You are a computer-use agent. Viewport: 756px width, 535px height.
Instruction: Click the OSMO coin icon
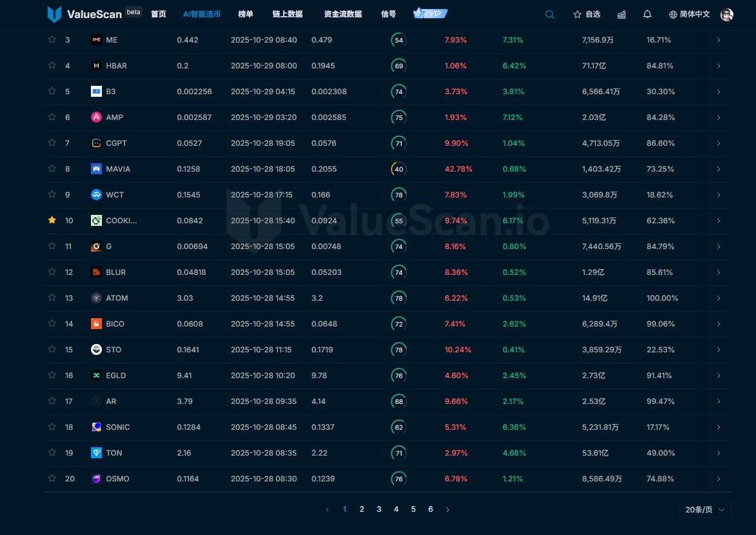96,479
